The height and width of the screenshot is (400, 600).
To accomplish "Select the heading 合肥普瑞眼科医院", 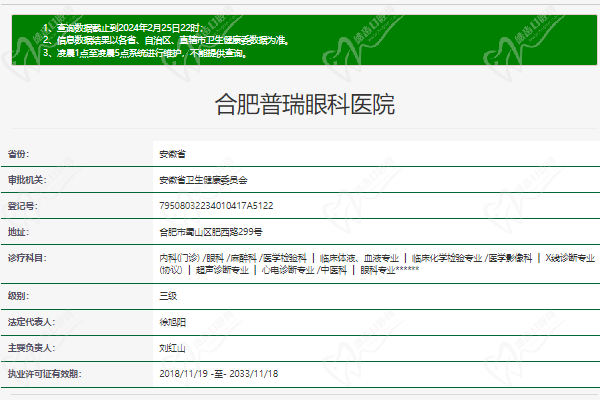I will [305, 104].
